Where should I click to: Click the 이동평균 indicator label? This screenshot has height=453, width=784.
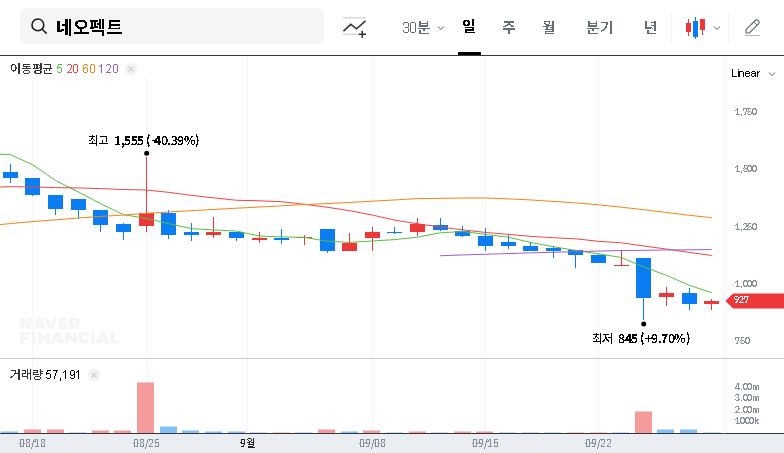[31, 68]
